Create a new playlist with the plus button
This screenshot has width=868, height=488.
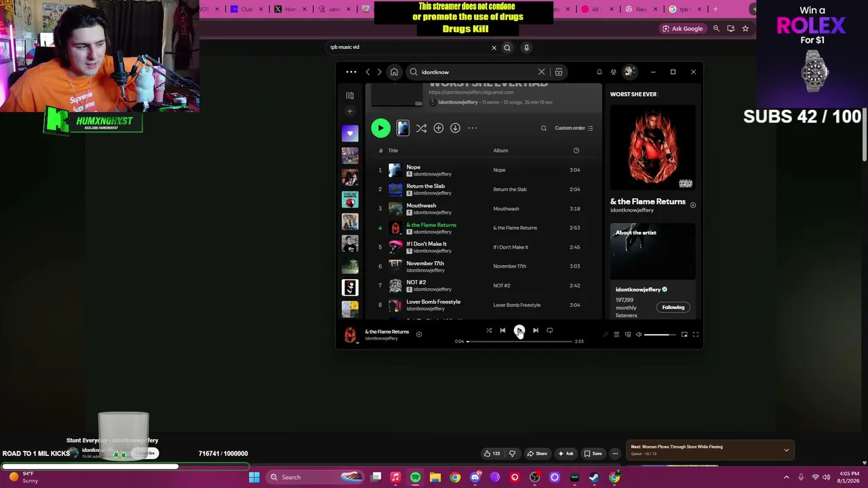click(350, 111)
